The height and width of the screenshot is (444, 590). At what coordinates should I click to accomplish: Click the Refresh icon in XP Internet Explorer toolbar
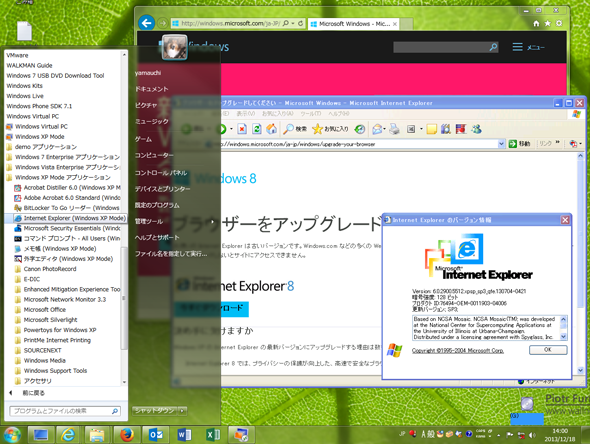[x=257, y=129]
